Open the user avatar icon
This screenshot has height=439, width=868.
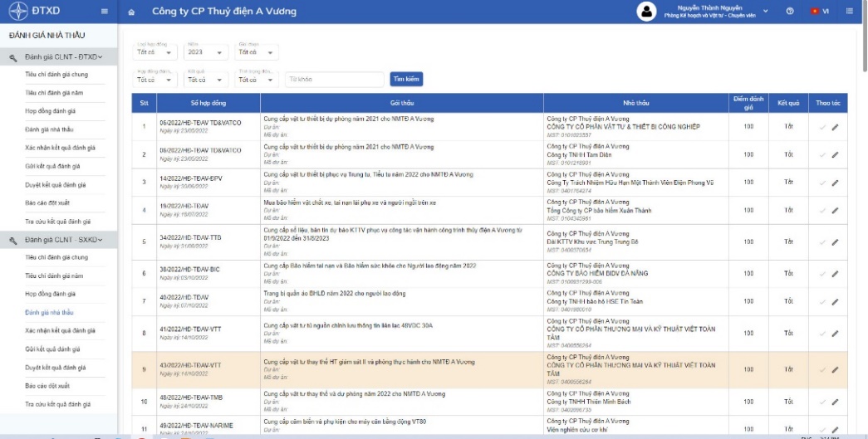(646, 12)
